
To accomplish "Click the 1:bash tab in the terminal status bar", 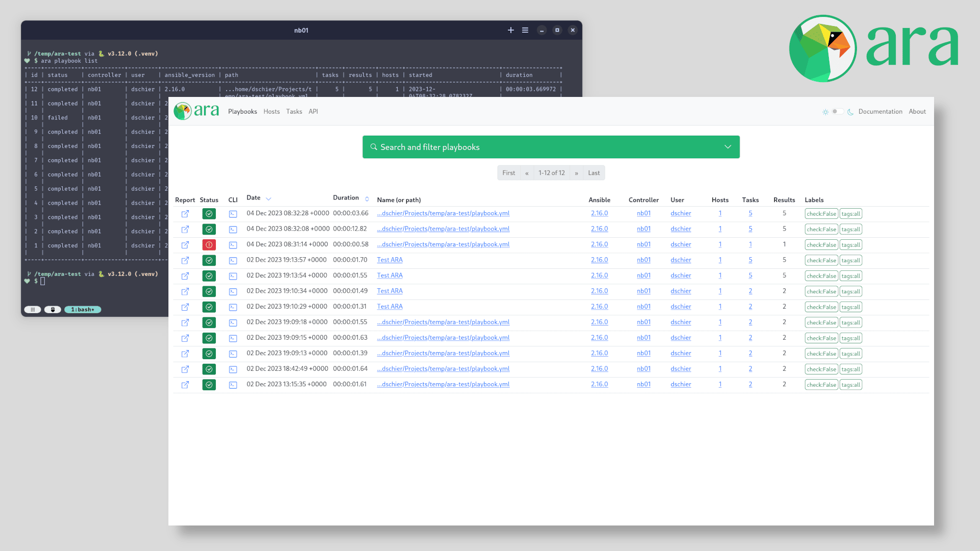I will [82, 309].
